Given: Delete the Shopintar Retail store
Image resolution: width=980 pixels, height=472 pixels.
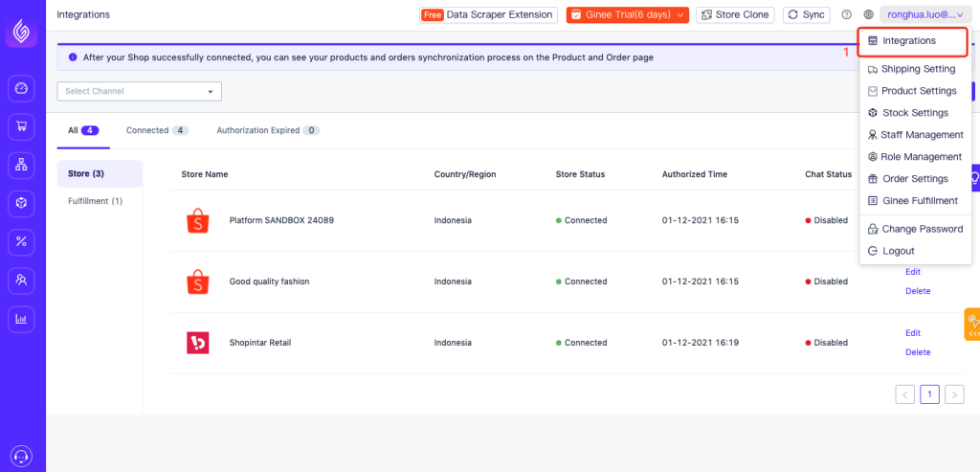Looking at the screenshot, I should click(918, 352).
